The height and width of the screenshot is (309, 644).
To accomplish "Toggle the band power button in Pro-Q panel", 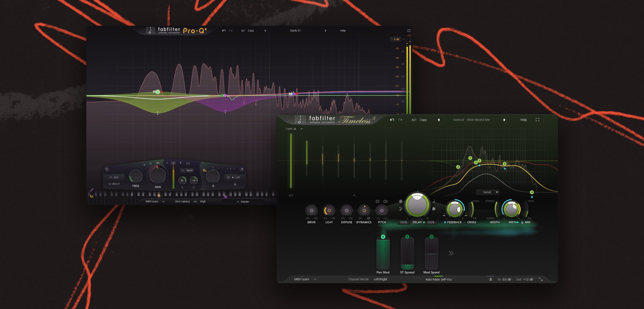I will (107, 169).
